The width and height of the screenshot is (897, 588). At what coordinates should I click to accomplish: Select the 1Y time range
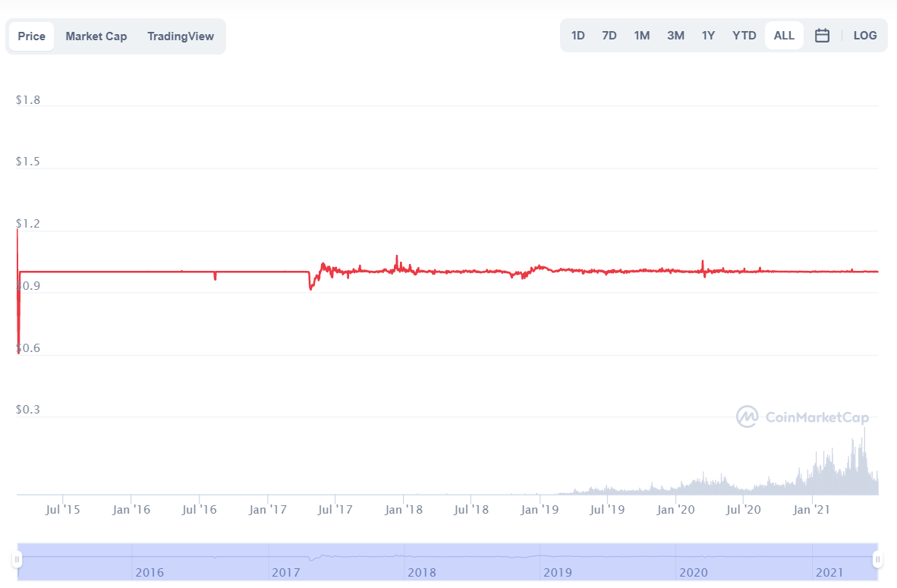coord(708,36)
